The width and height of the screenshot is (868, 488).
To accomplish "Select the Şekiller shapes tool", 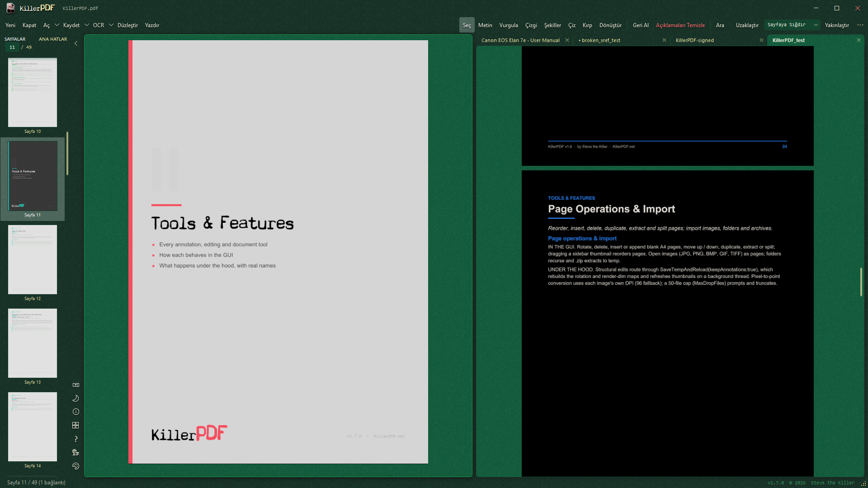I will point(552,25).
